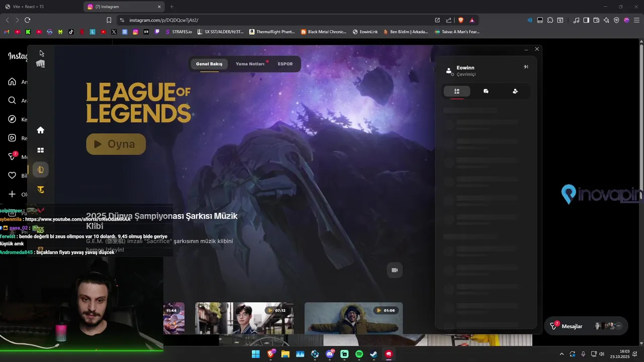Screen dimensions: 644x362
Task: Open Windows Start menu
Action: coord(256,354)
